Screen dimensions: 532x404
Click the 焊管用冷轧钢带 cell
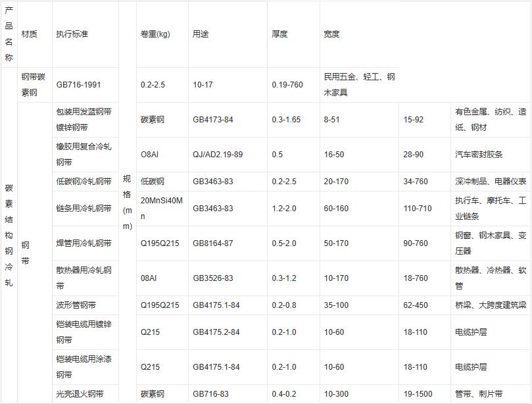click(x=84, y=243)
